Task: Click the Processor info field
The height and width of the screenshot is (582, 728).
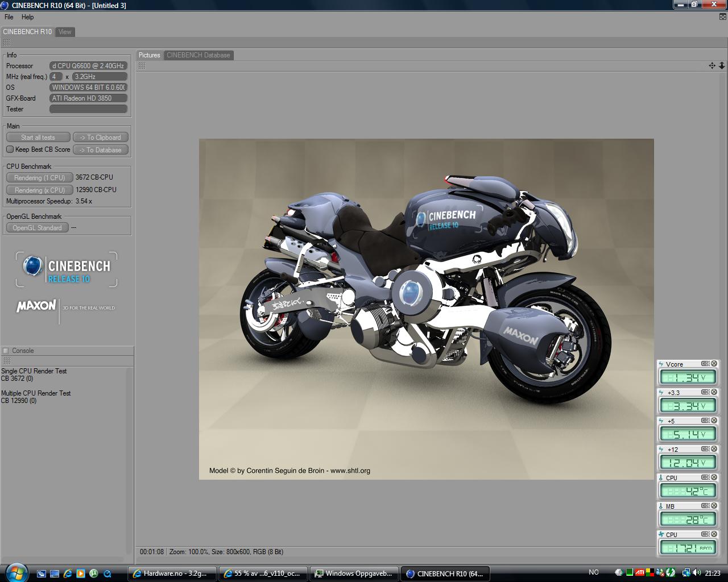Action: click(x=88, y=66)
